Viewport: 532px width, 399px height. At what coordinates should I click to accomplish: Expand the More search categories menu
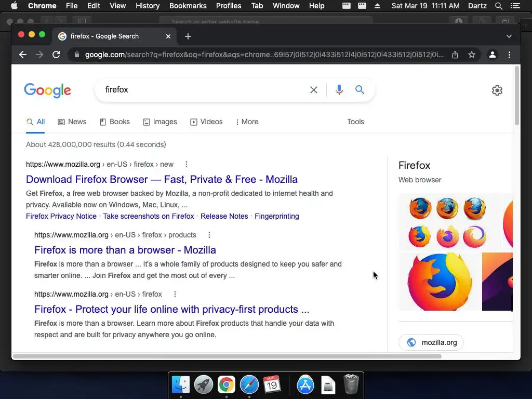[247, 122]
